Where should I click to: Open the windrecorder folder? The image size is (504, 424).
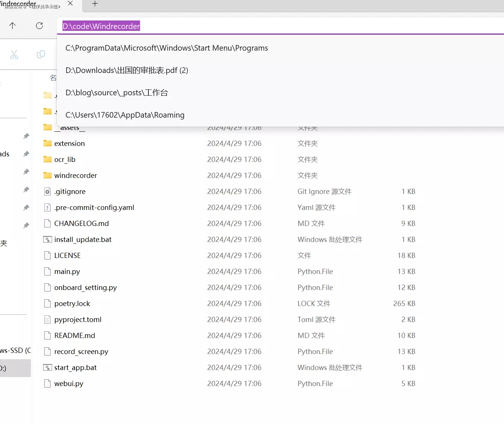coord(76,176)
